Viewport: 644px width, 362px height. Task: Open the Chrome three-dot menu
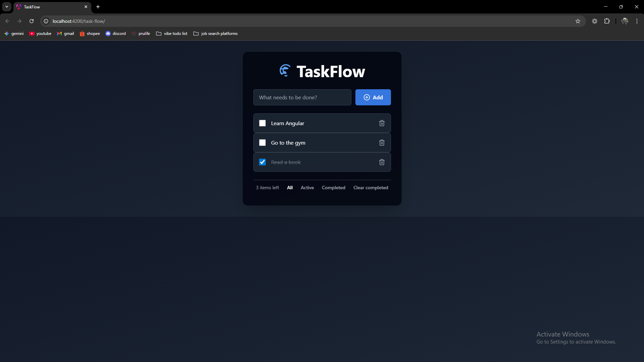(636, 21)
